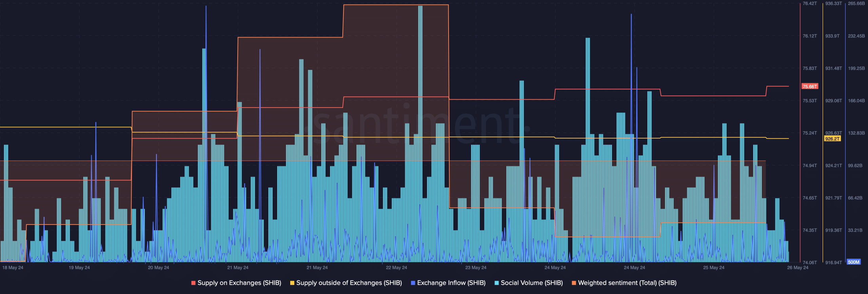Click the 75.83T axis value
The image size is (868, 294).
810,68
